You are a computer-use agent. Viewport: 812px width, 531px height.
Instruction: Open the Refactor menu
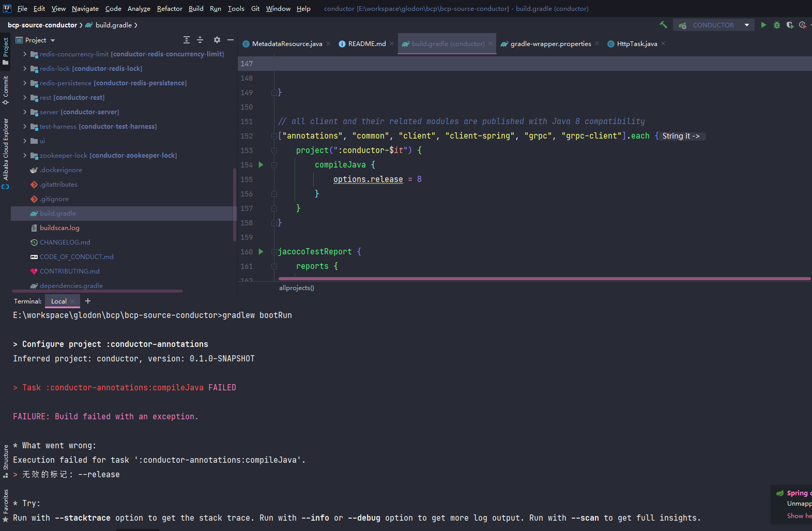(170, 8)
